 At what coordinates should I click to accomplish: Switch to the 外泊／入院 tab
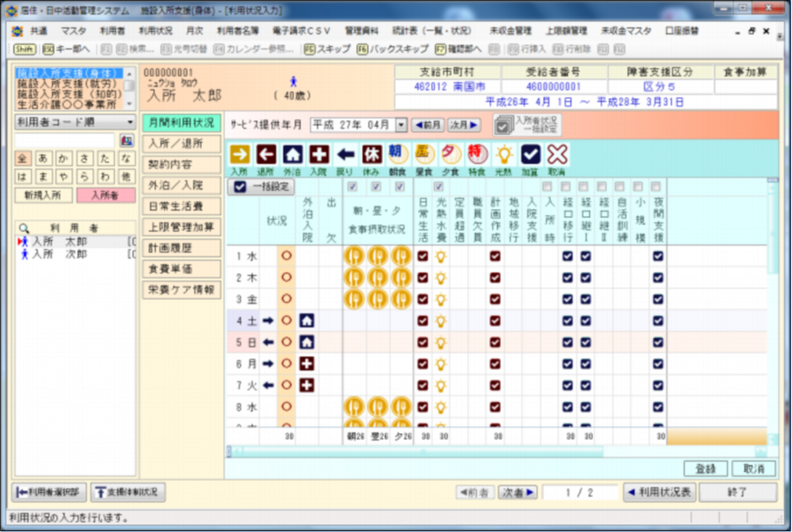[181, 185]
